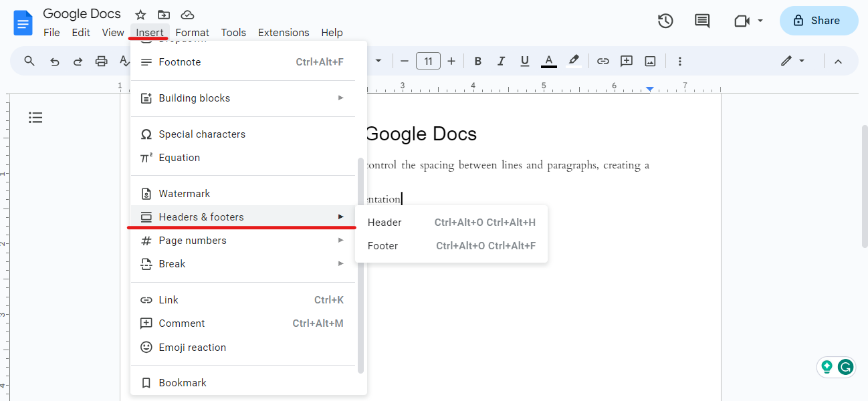
Task: Click the undo arrow in toolbar
Action: tap(55, 61)
